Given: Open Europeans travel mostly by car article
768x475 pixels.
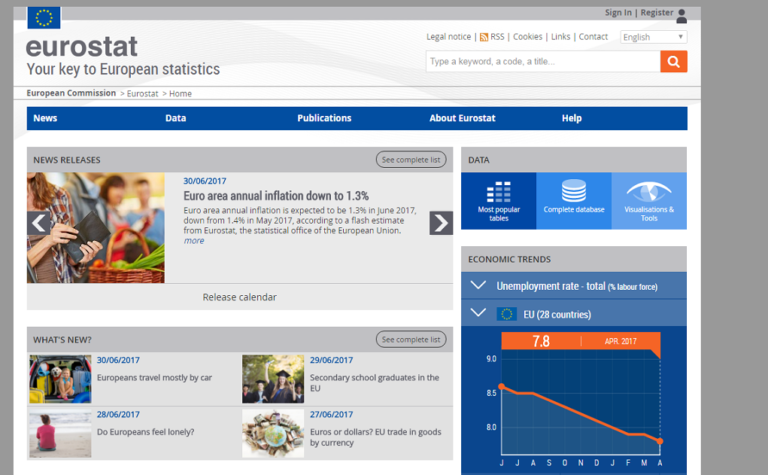Looking at the screenshot, I should point(154,378).
